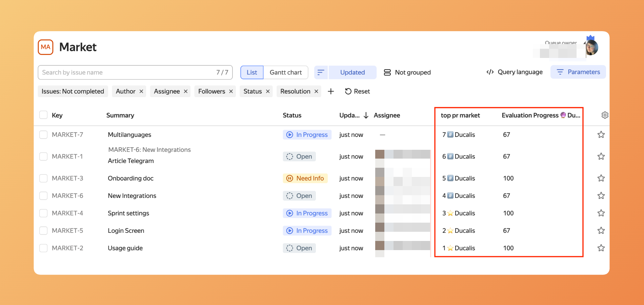The width and height of the screenshot is (644, 305).
Task: Remove the Author filter with its X
Action: 141,91
